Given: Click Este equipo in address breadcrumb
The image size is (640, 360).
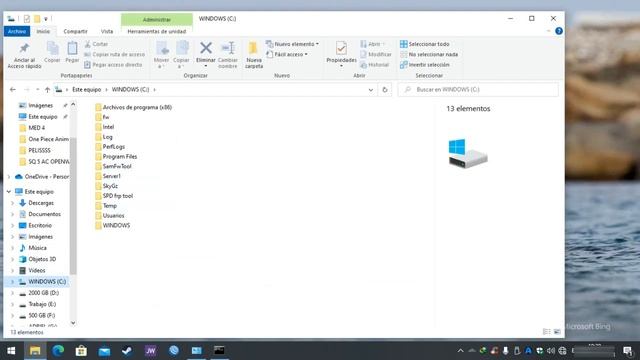Looking at the screenshot, I should (x=87, y=89).
